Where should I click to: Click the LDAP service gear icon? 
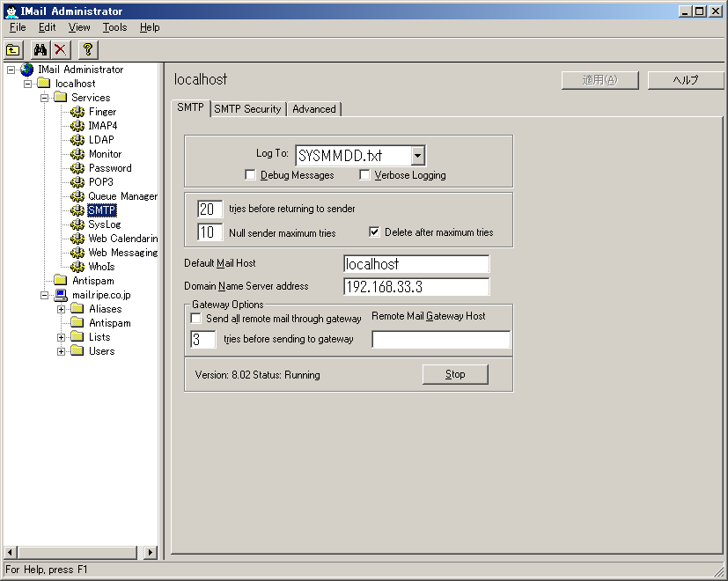point(77,140)
